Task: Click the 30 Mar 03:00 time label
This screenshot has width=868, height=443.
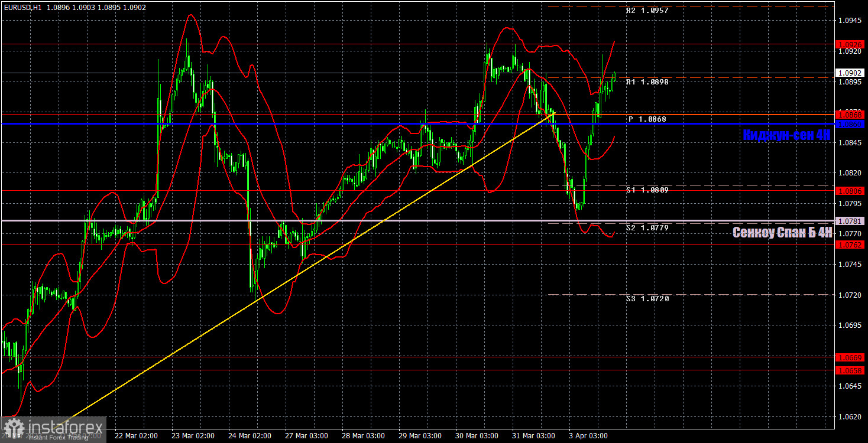Action: (x=477, y=436)
